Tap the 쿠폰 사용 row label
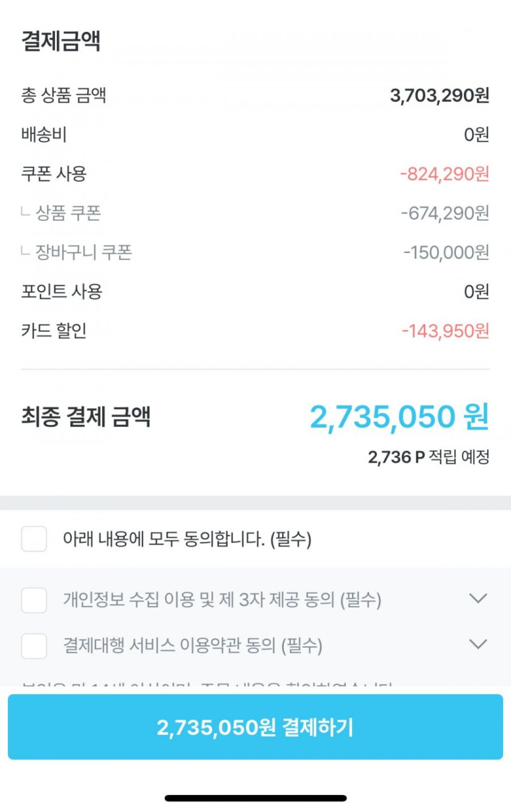The height and width of the screenshot is (812, 511). pos(54,174)
